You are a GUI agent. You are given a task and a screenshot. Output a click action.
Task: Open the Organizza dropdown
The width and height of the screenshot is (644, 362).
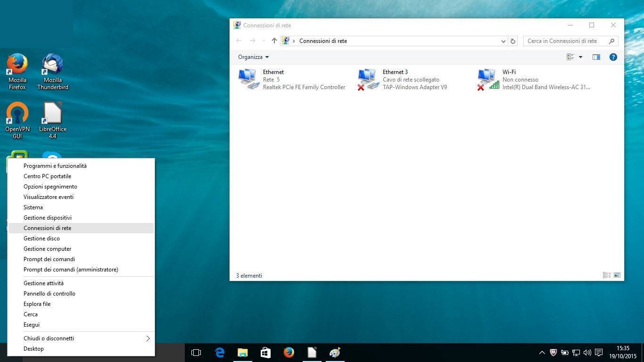click(253, 57)
